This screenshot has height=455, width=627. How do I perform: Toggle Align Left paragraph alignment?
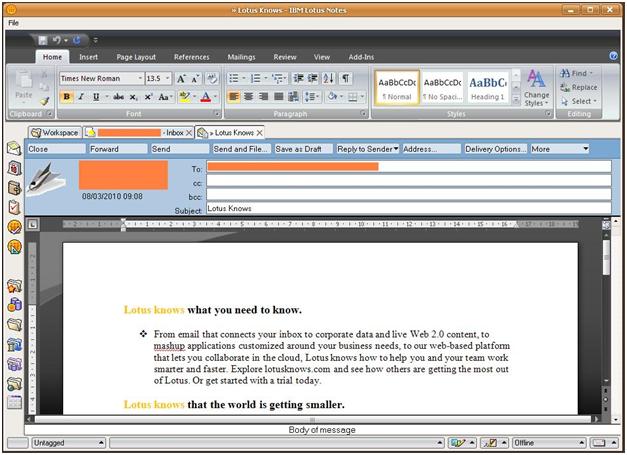coord(234,96)
